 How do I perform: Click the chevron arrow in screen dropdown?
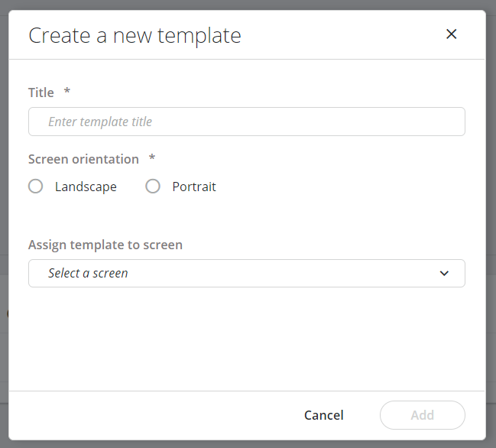point(444,274)
